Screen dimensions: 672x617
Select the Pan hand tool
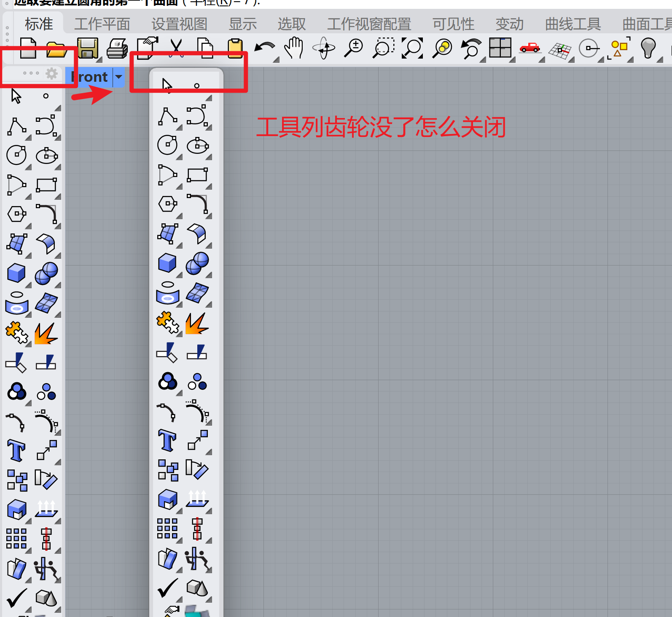pyautogui.click(x=294, y=48)
